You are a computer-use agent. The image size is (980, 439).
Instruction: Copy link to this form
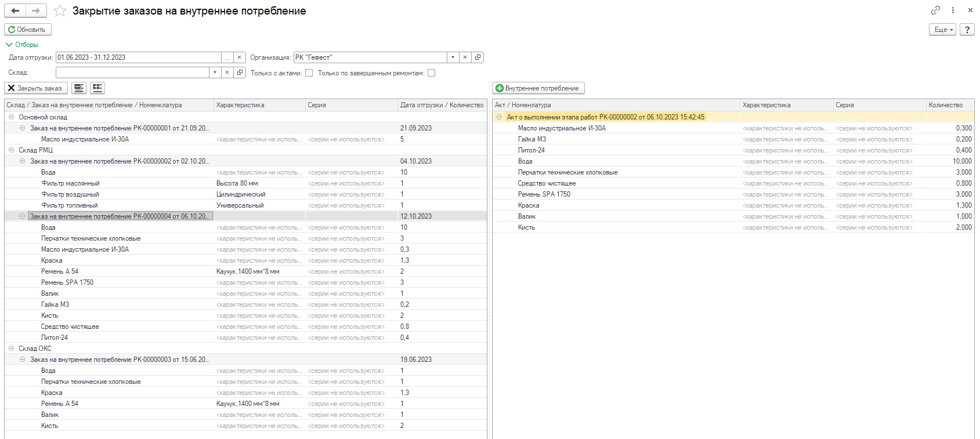(x=935, y=10)
